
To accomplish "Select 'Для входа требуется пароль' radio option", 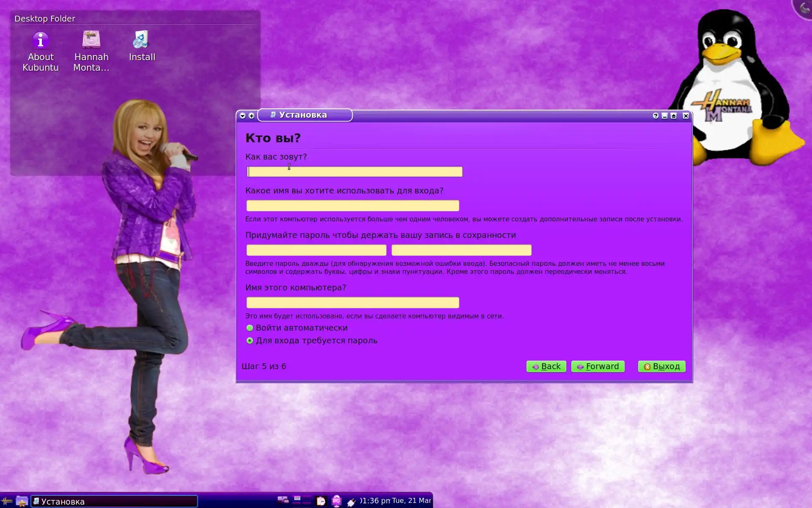I will (x=250, y=341).
